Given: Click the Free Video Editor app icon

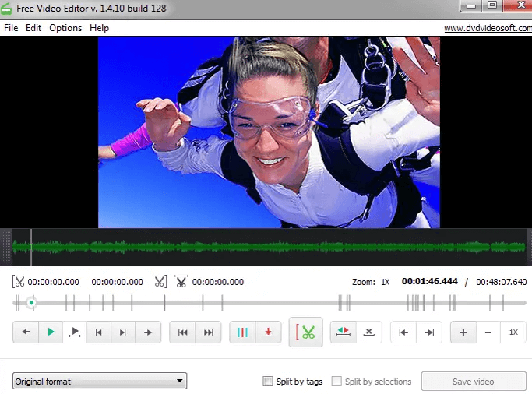Looking at the screenshot, I should coord(6,8).
